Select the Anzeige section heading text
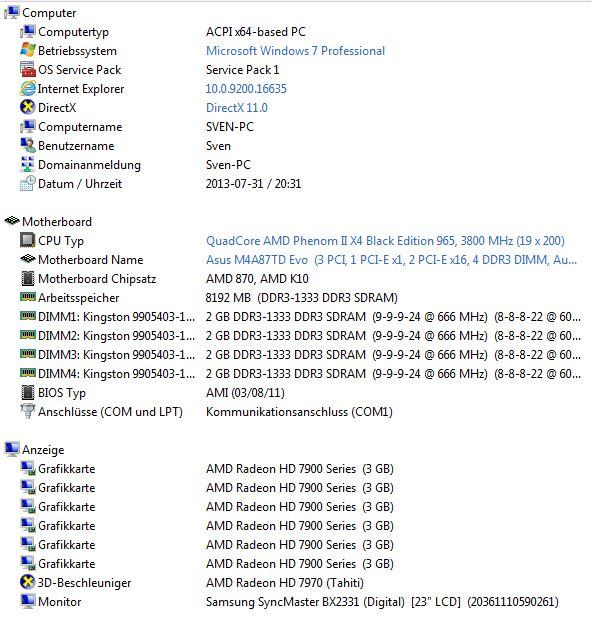 click(43, 450)
